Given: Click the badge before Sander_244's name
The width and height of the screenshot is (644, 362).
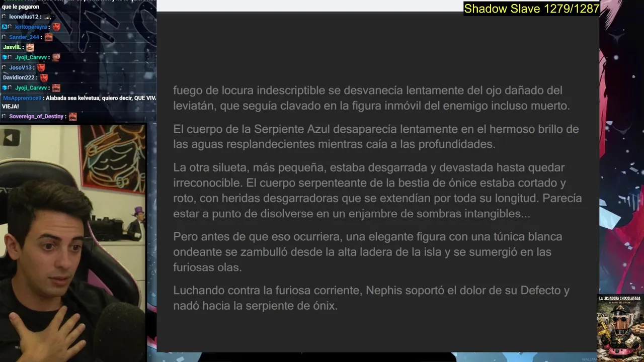Looking at the screenshot, I should point(5,37).
